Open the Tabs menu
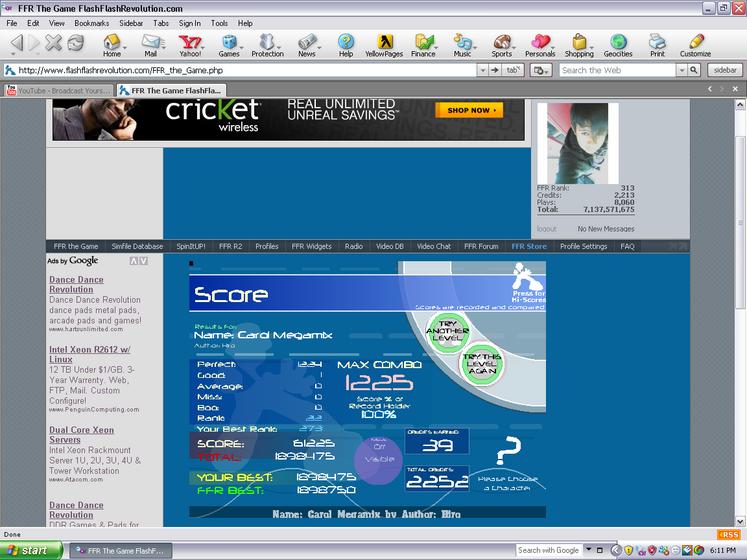The height and width of the screenshot is (560, 747). (161, 23)
